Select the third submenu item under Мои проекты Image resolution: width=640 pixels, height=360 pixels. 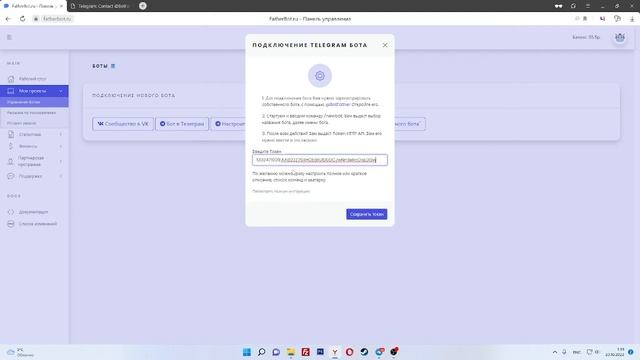[21, 123]
